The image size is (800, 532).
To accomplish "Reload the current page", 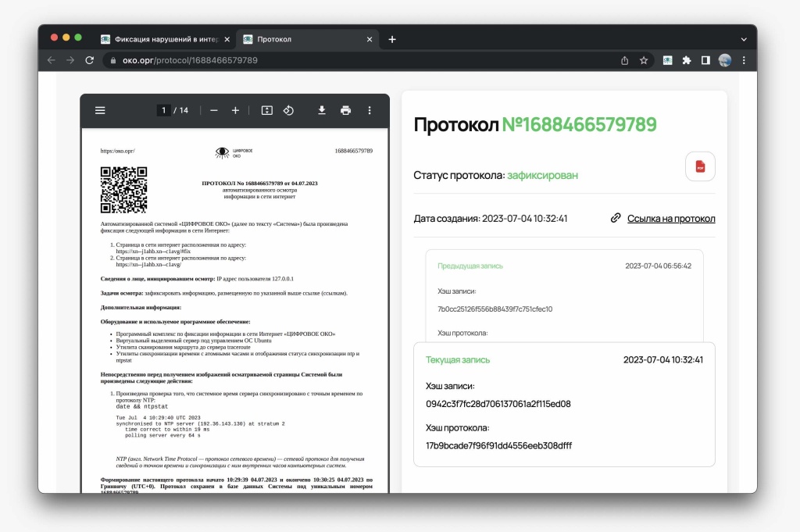I will (x=89, y=60).
